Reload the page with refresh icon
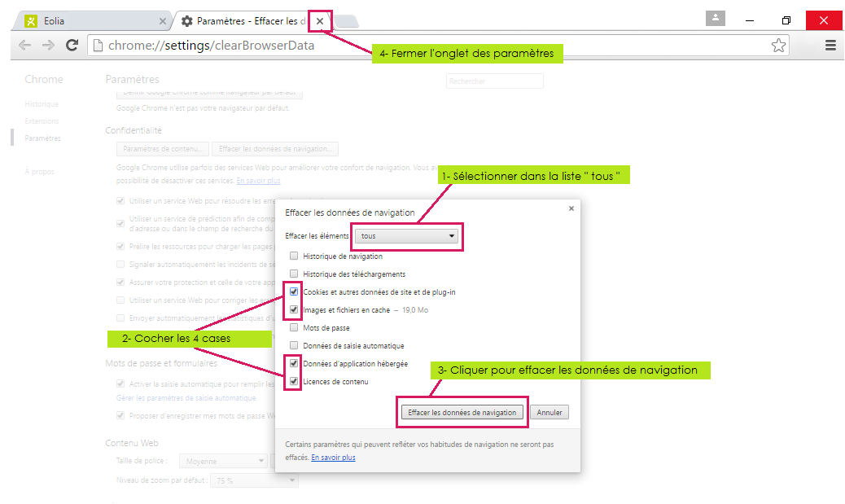Image resolution: width=845 pixels, height=504 pixels. pos(72,46)
